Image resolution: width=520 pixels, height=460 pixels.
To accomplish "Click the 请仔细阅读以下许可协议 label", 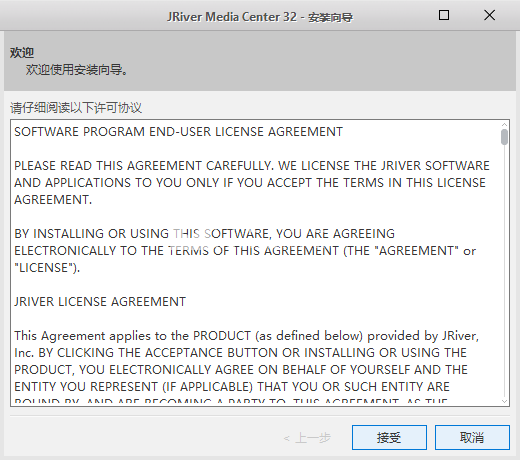I will point(76,108).
